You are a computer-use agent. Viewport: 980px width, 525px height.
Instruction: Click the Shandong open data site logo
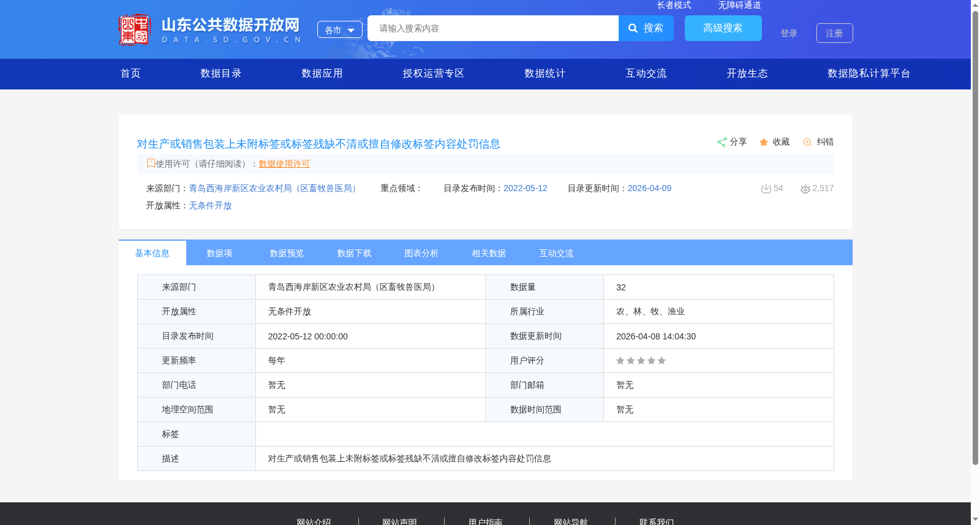click(210, 29)
